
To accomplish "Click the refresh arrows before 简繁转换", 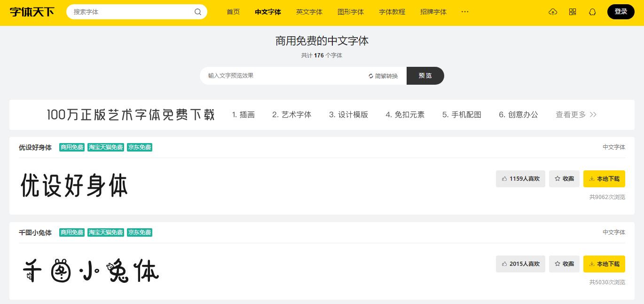I will (371, 76).
